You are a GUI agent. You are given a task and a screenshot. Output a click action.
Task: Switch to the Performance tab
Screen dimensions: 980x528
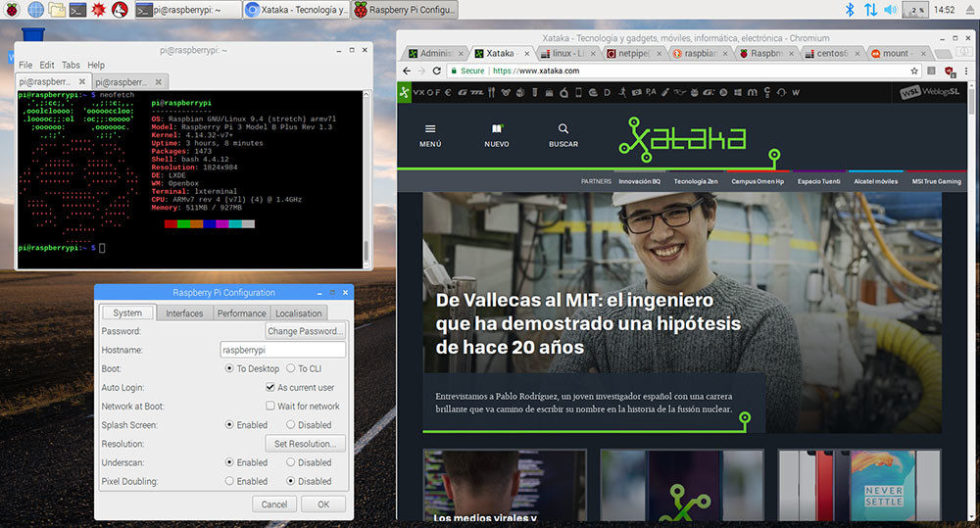pyautogui.click(x=241, y=313)
